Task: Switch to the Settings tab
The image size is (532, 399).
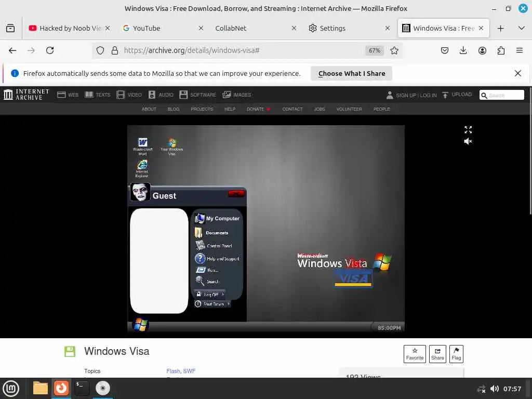Action: [x=346, y=28]
